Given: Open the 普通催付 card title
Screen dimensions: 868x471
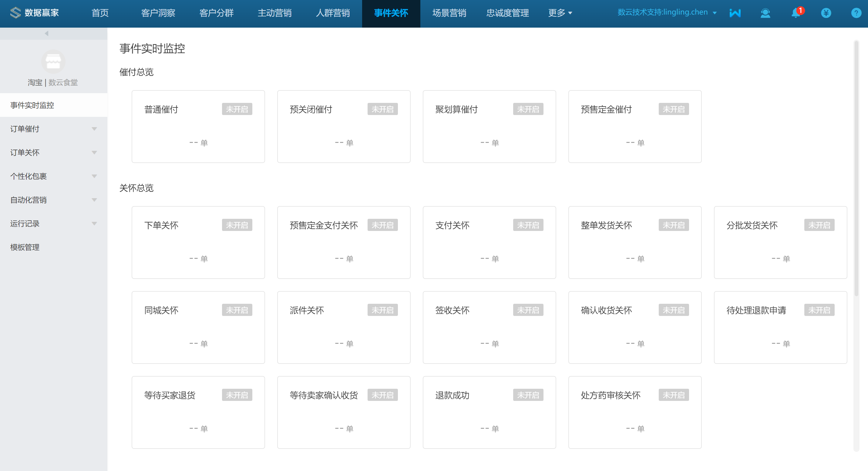Looking at the screenshot, I should click(x=161, y=110).
